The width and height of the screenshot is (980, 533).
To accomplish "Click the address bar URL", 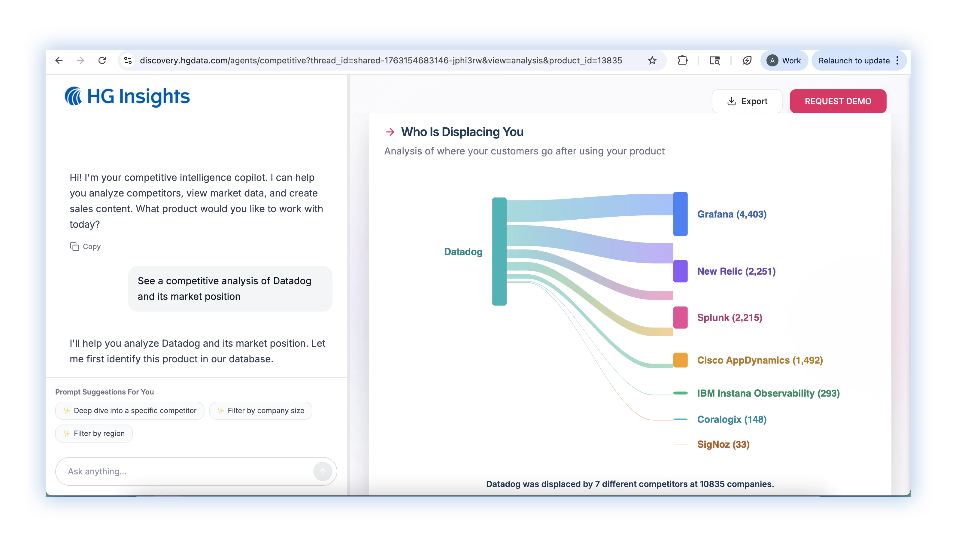I will [381, 60].
